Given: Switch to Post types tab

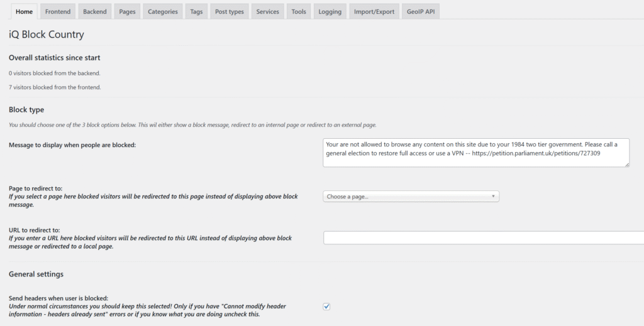Looking at the screenshot, I should click(x=229, y=11).
